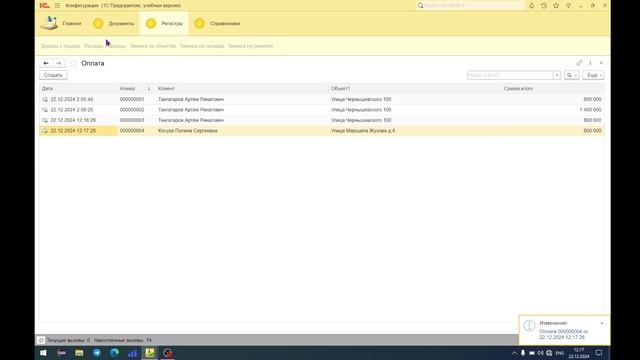Show hidden system tray icons
Image resolution: width=640 pixels, height=360 pixels.
(x=514, y=353)
